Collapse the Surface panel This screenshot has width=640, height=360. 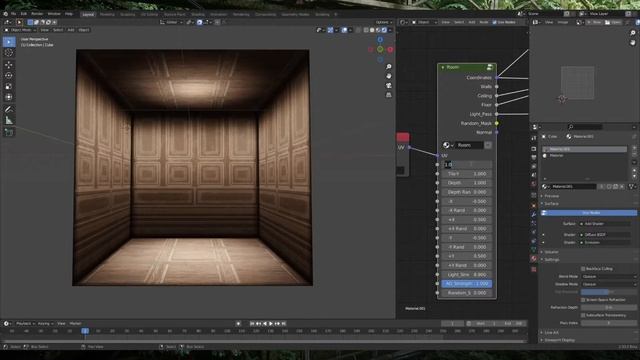tap(551, 204)
